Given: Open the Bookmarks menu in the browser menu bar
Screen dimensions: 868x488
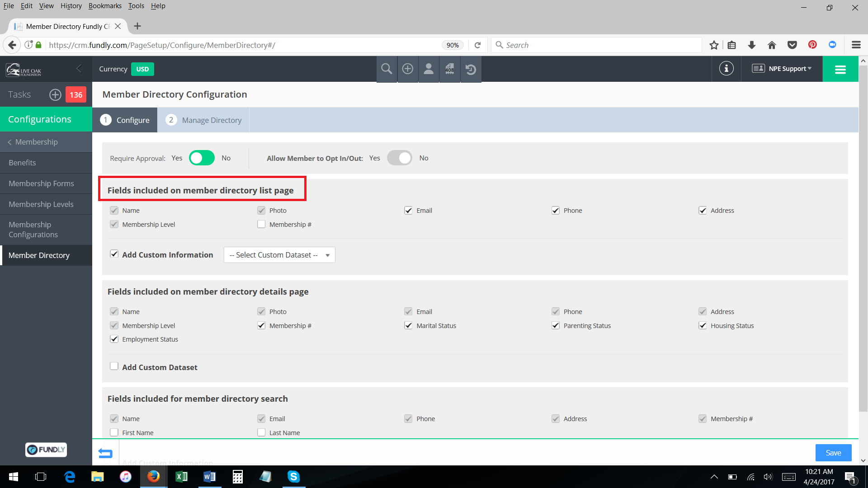Looking at the screenshot, I should pos(105,6).
